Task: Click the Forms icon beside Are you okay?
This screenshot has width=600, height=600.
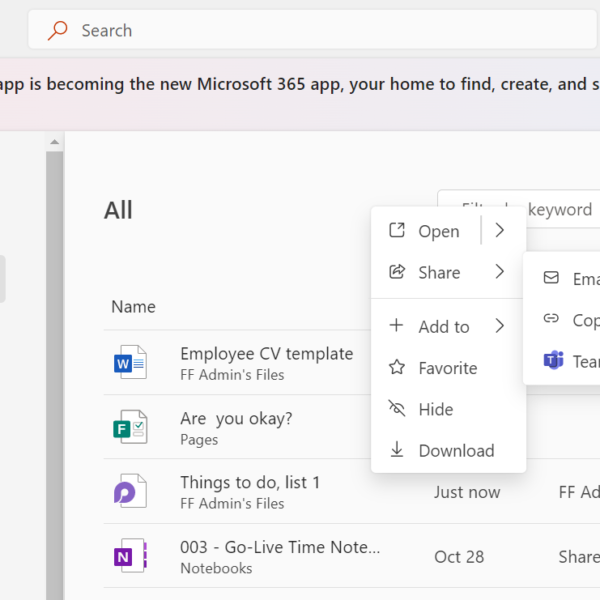Action: (x=130, y=427)
